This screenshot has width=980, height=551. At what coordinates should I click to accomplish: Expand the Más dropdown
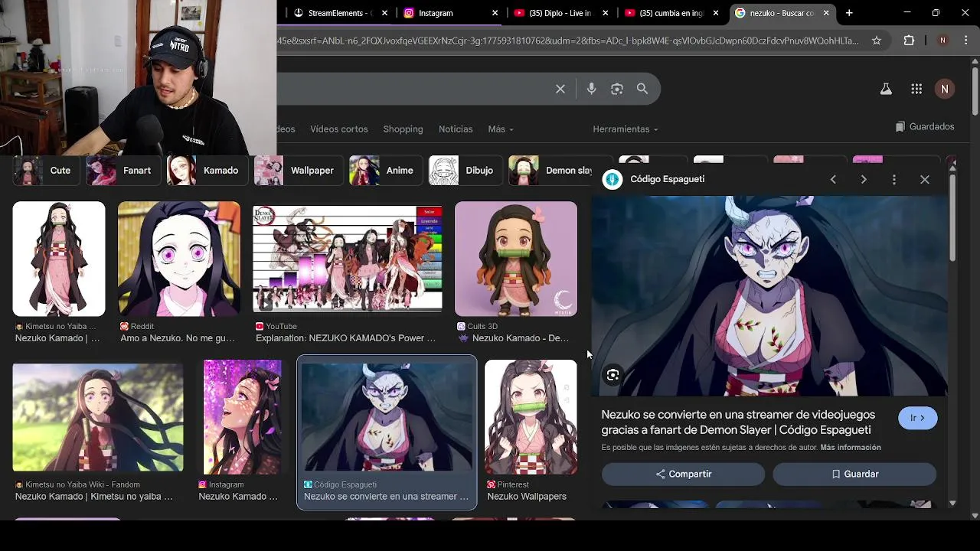(501, 129)
